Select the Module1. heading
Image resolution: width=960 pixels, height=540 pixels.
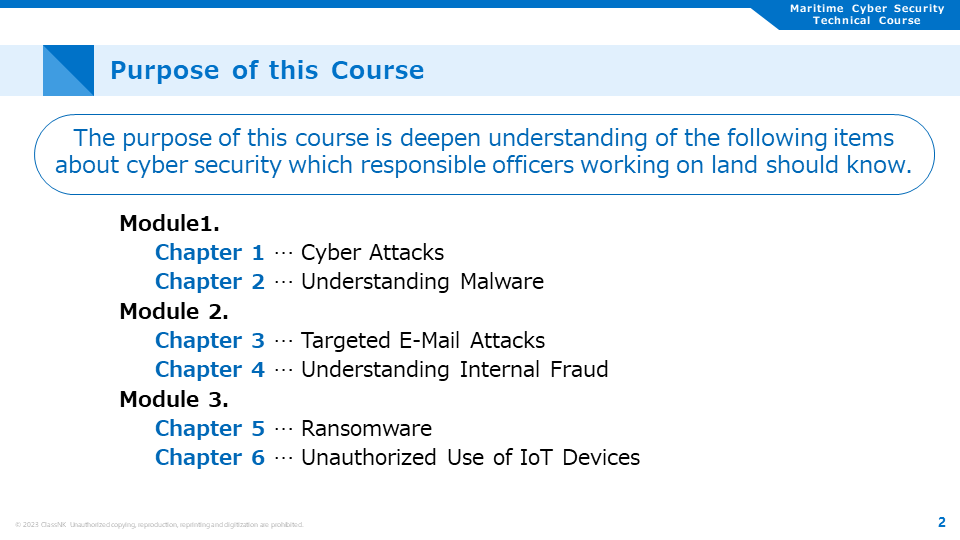point(170,223)
